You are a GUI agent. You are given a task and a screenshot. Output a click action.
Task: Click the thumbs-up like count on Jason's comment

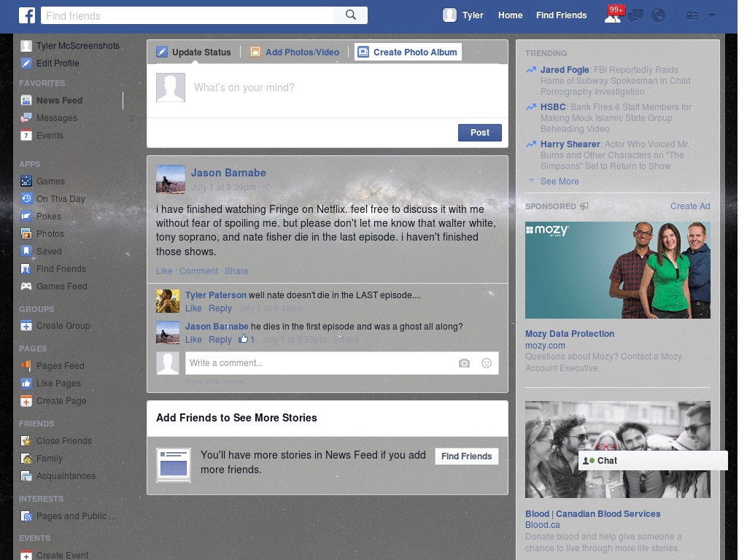[x=247, y=339]
